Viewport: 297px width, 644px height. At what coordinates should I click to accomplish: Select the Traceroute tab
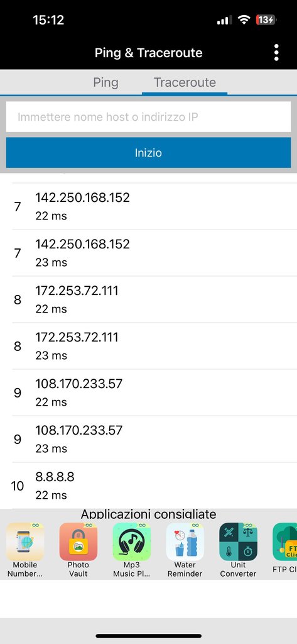pos(185,82)
